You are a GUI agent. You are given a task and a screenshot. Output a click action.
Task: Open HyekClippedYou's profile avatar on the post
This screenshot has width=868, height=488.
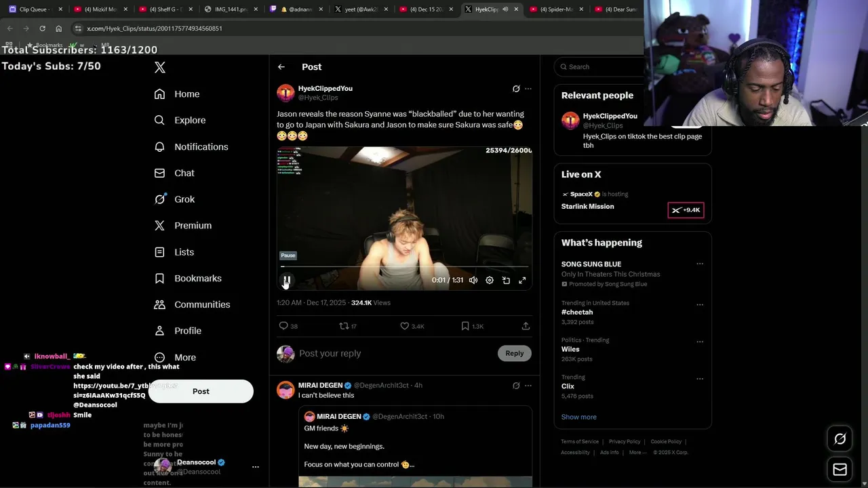point(285,93)
